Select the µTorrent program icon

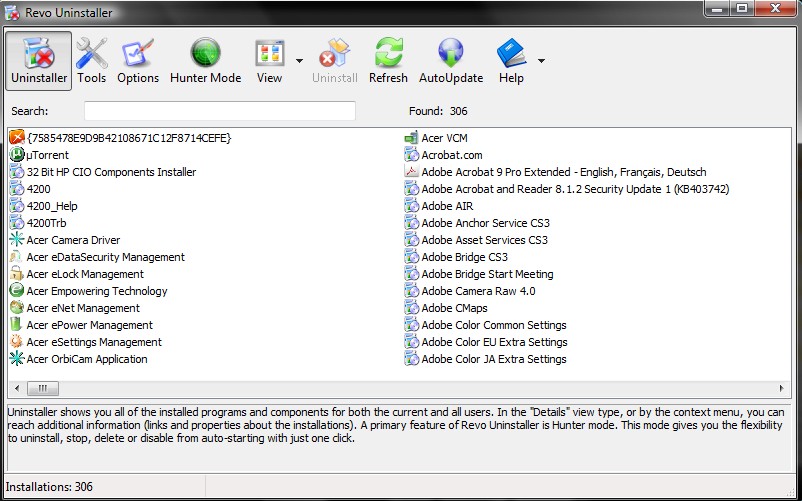pyautogui.click(x=17, y=154)
